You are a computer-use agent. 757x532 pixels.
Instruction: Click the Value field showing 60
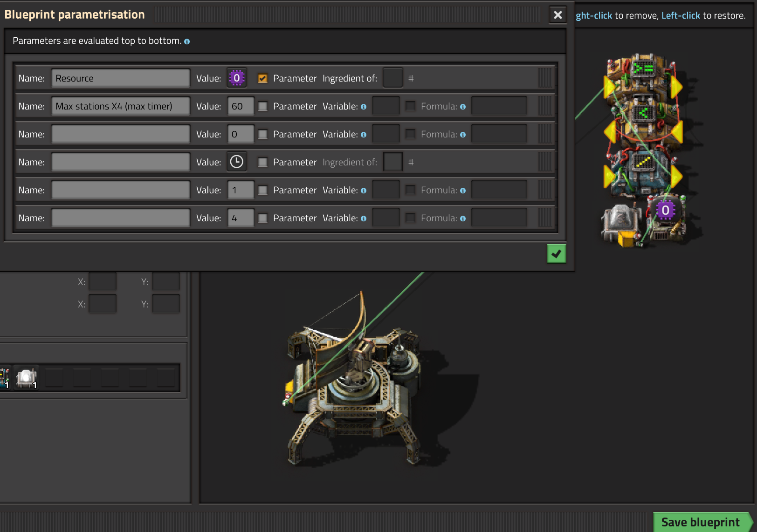[241, 106]
